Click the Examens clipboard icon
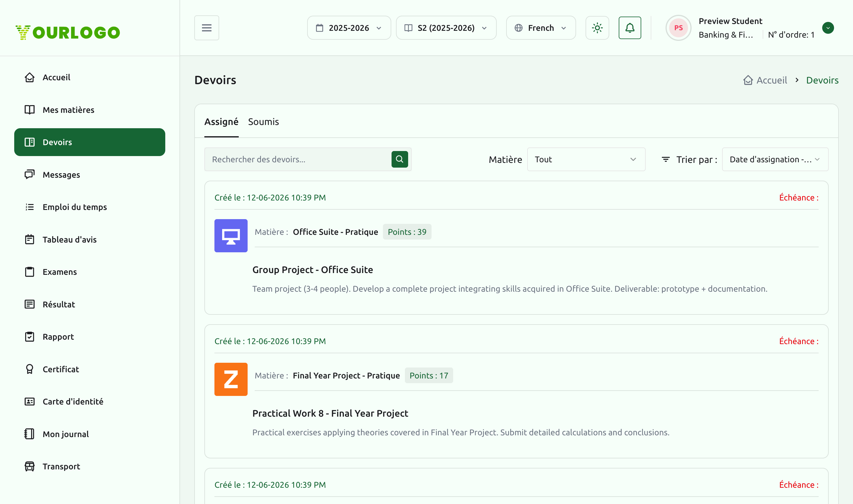 pos(30,272)
